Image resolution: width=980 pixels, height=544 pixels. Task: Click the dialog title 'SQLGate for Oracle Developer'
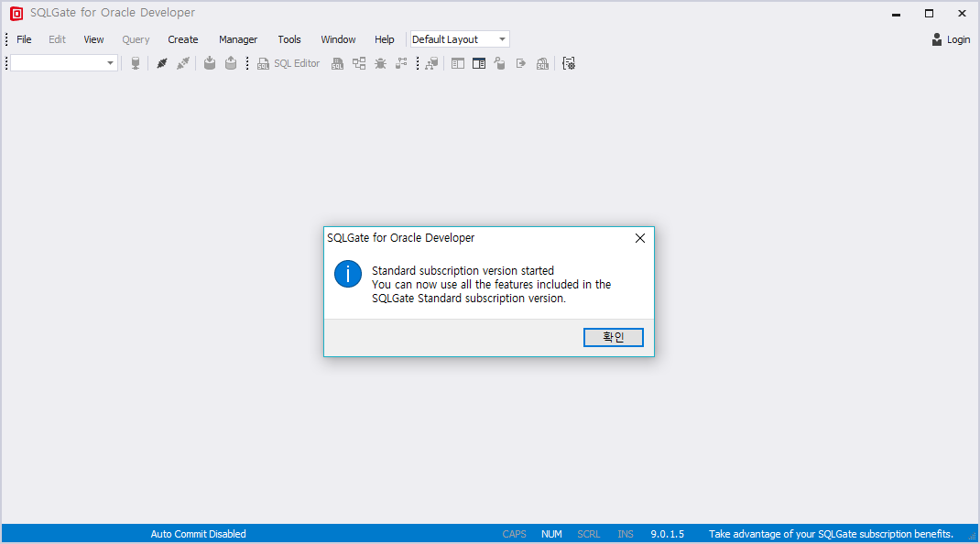click(401, 238)
